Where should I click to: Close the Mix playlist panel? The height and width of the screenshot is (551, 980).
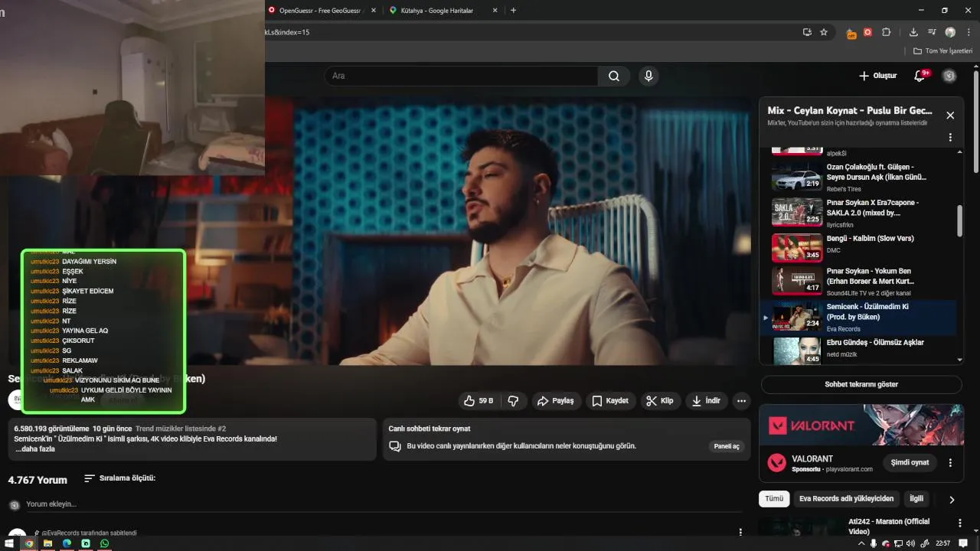(950, 116)
